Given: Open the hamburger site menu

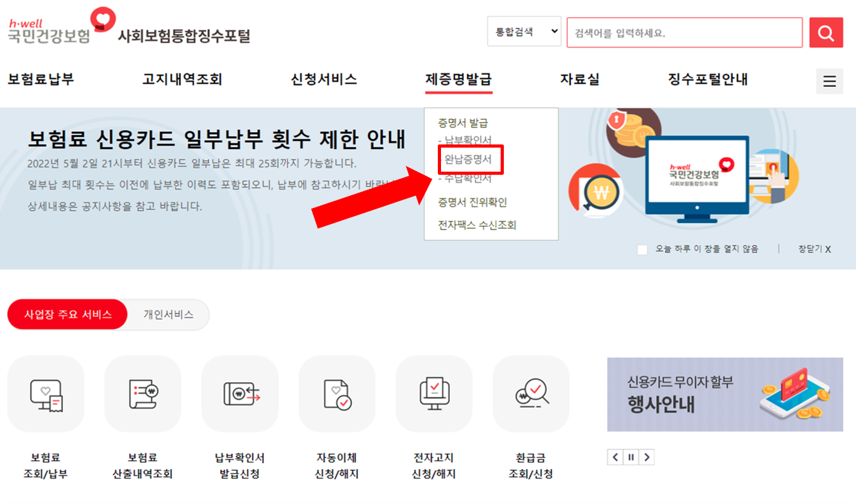Looking at the screenshot, I should point(829,81).
